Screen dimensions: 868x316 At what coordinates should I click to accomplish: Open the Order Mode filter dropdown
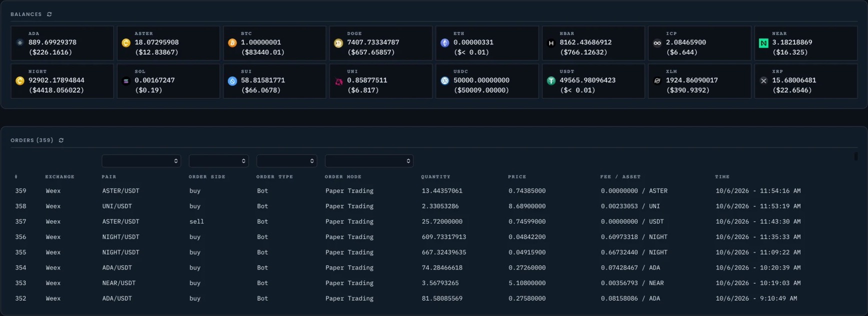tap(369, 160)
